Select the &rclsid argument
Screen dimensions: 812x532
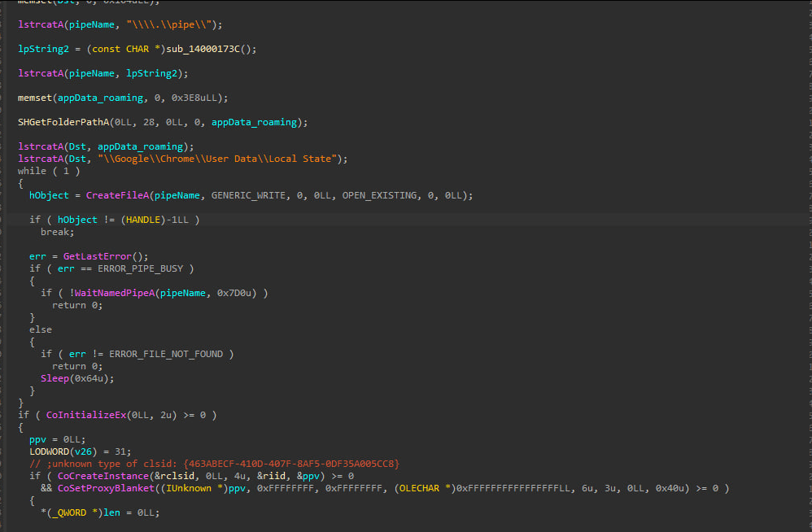point(174,476)
